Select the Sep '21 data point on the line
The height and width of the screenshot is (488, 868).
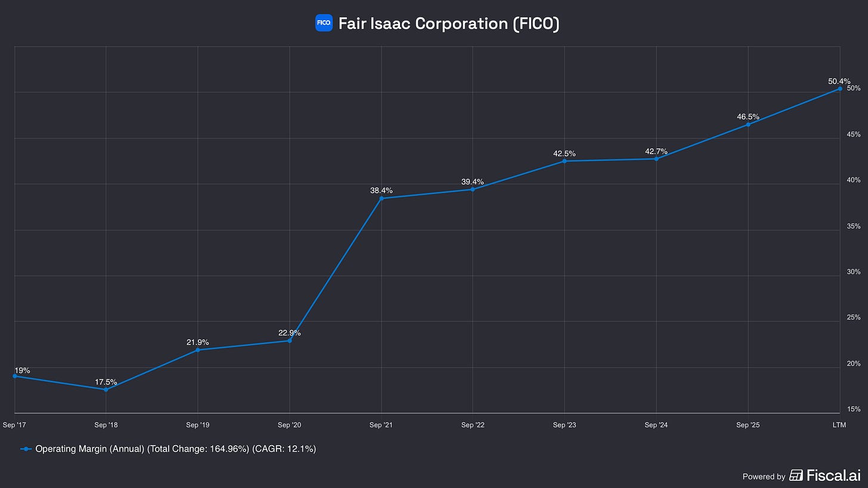coord(382,198)
